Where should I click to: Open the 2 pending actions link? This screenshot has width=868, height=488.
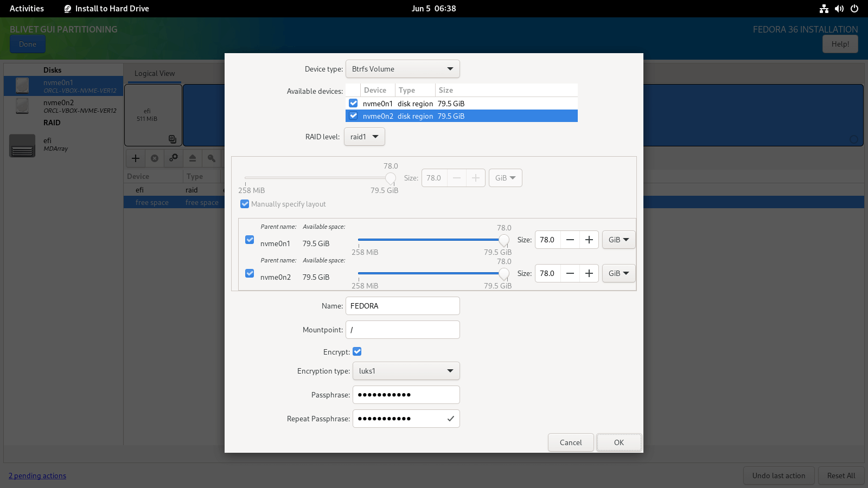coord(37,476)
